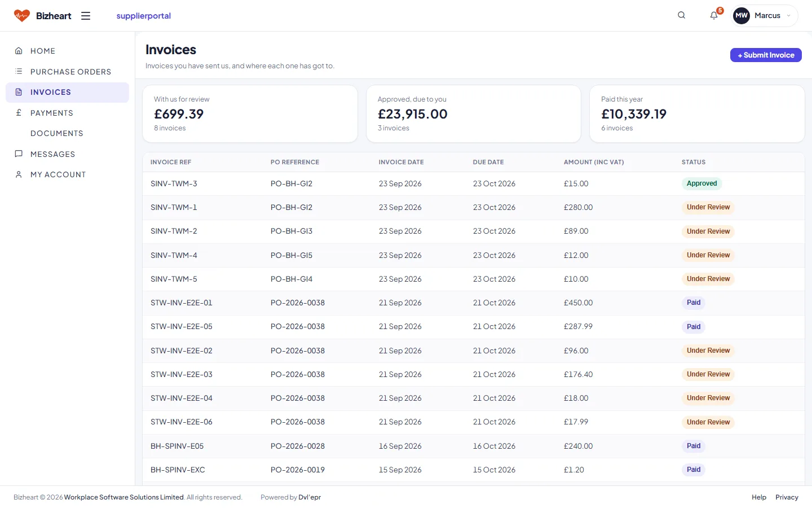Image resolution: width=812 pixels, height=508 pixels.
Task: Click the £176.40 amount cell
Action: (x=579, y=374)
